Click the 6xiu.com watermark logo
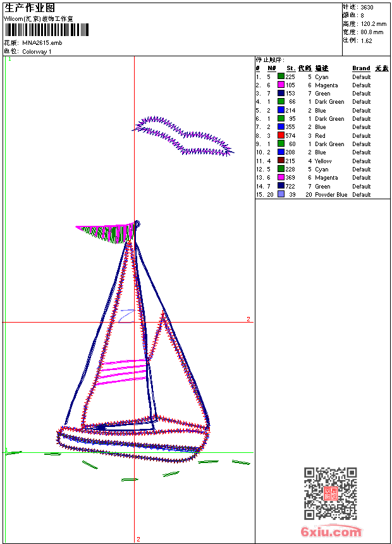The image size is (392, 544). pyautogui.click(x=331, y=532)
